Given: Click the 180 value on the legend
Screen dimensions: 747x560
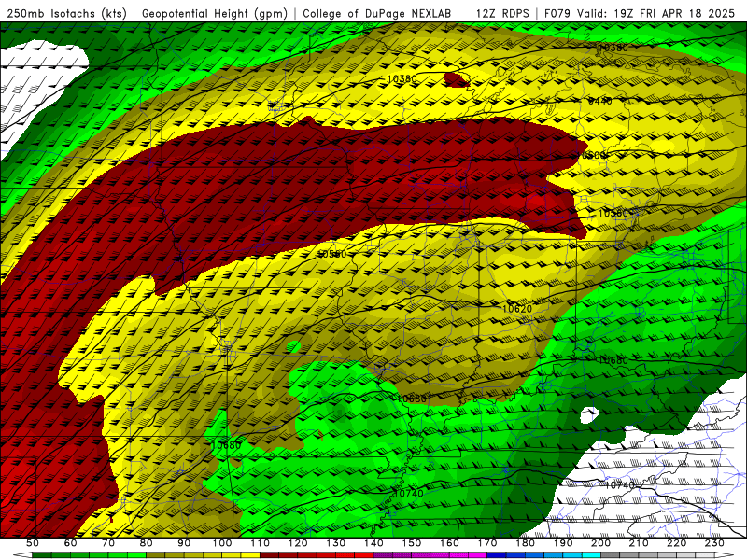Looking at the screenshot, I should (525, 543).
